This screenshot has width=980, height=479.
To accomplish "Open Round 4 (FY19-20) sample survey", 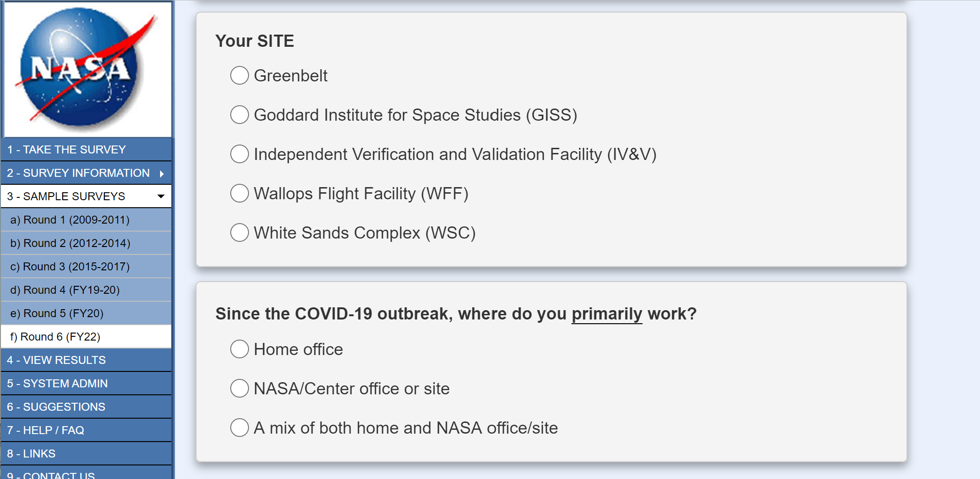I will point(65,290).
